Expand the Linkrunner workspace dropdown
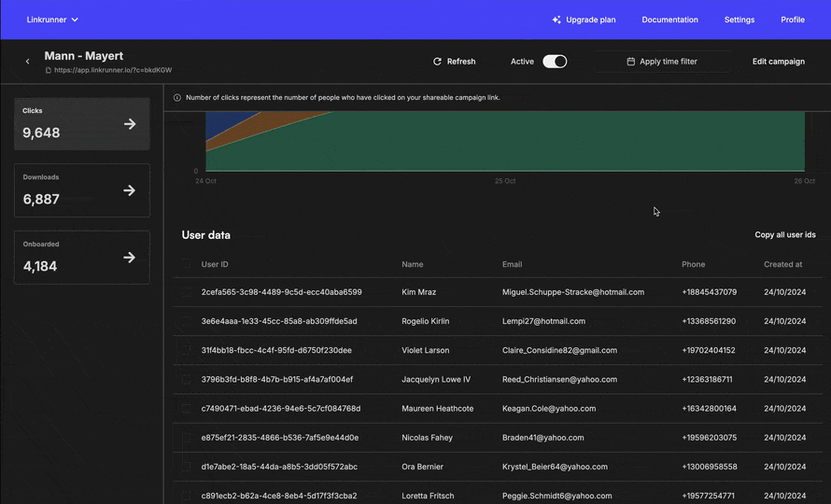 52,20
